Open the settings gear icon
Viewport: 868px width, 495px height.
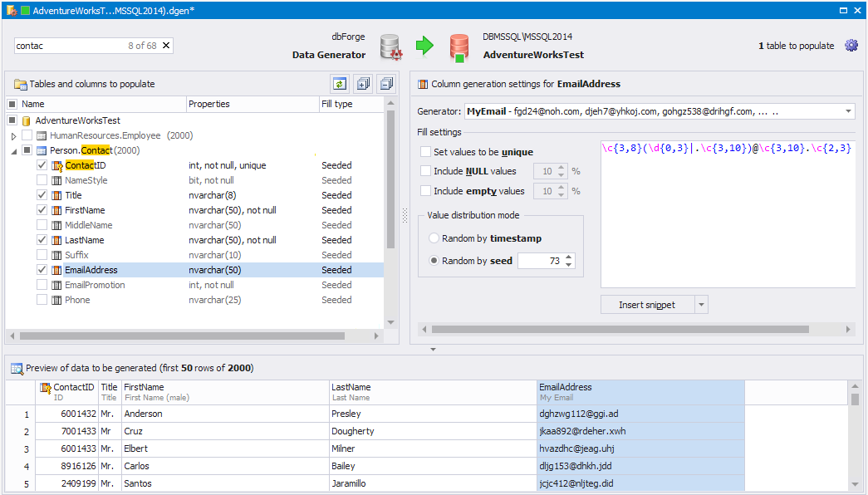click(x=851, y=46)
